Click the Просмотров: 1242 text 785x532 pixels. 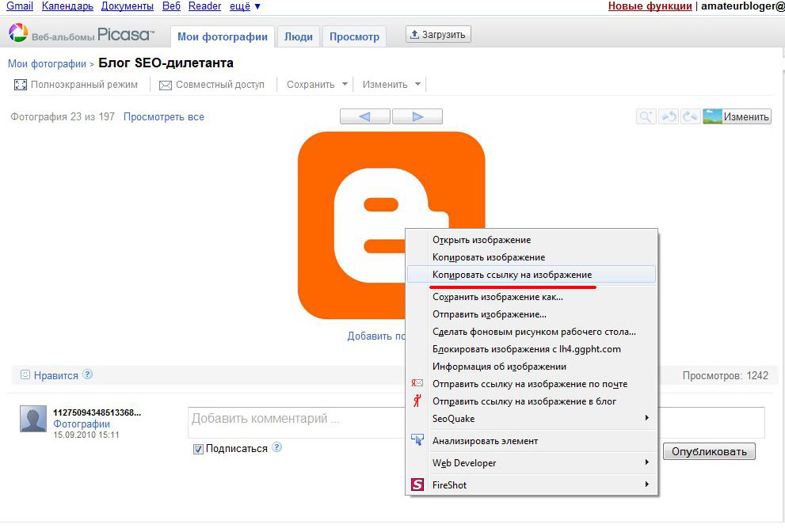725,375
